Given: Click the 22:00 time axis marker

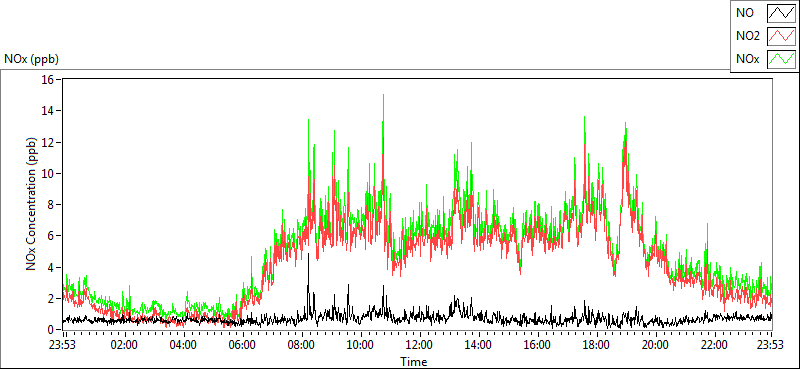Looking at the screenshot, I should coord(714,344).
